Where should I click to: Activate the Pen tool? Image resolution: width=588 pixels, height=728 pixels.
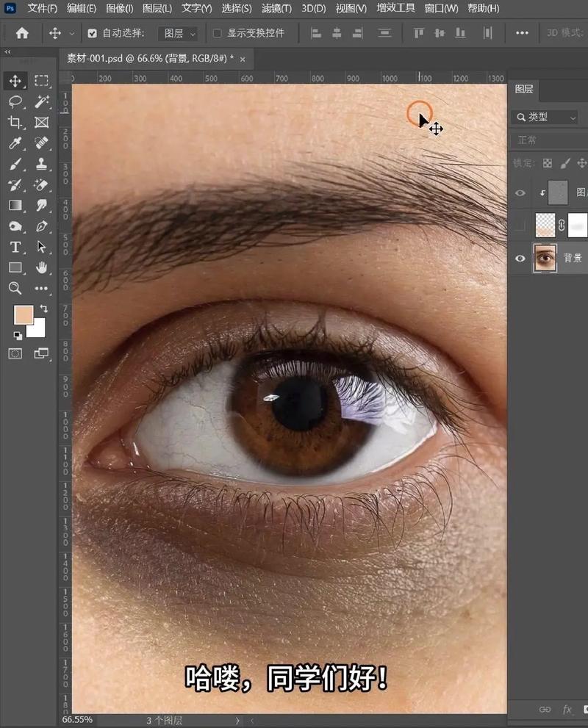pos(41,226)
